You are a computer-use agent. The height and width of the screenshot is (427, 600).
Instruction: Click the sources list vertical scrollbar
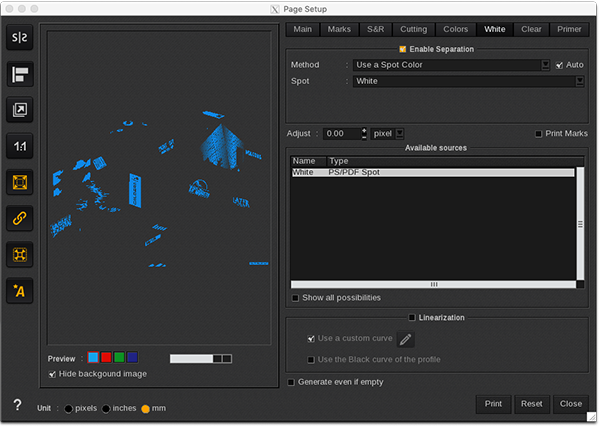point(580,223)
